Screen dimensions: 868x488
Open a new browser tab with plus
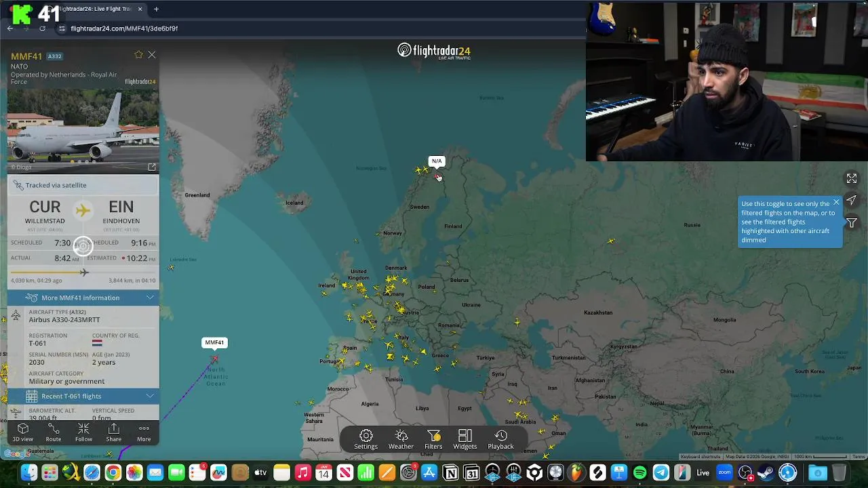pos(156,9)
